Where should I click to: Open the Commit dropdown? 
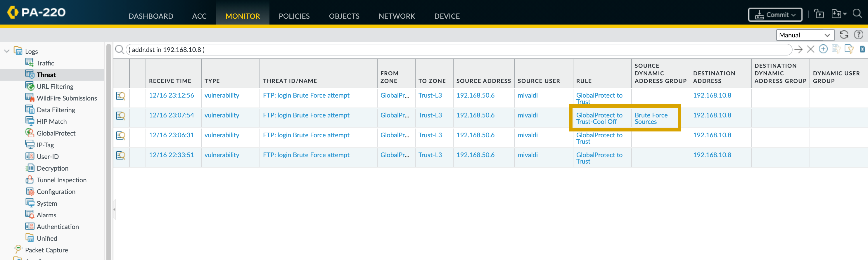point(775,15)
